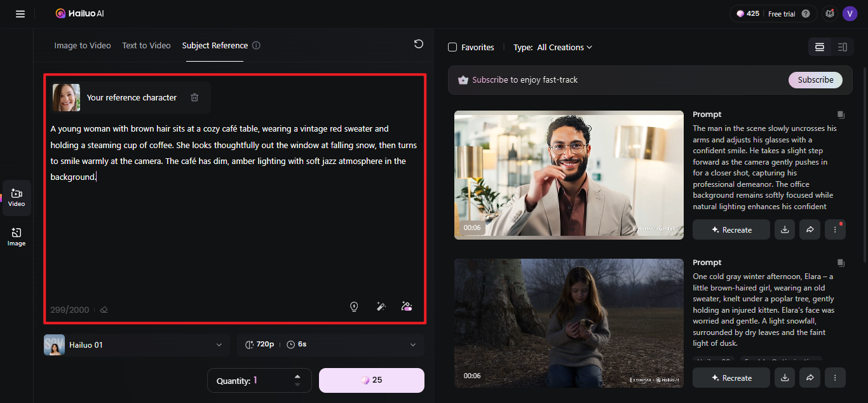Click the magic wand prompt enhancer

(x=381, y=306)
